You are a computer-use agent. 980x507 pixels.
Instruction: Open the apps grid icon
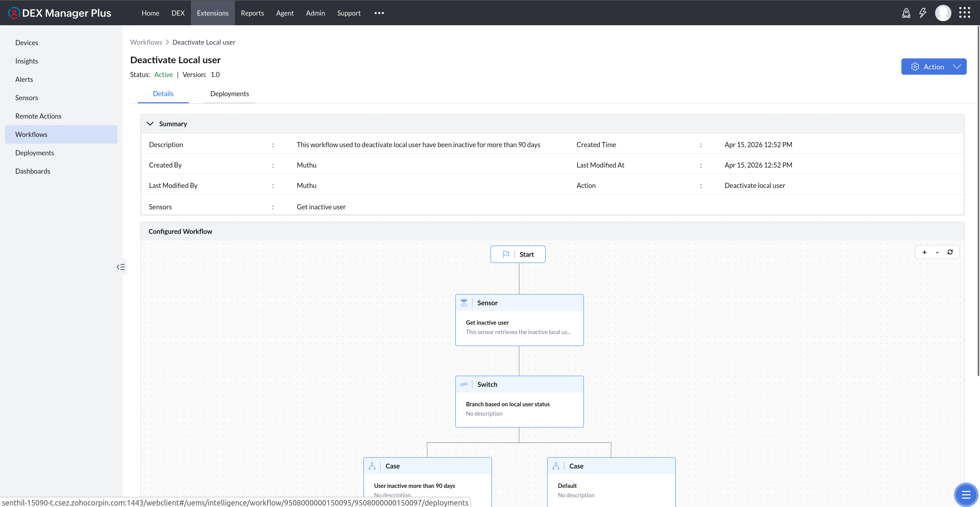[965, 13]
